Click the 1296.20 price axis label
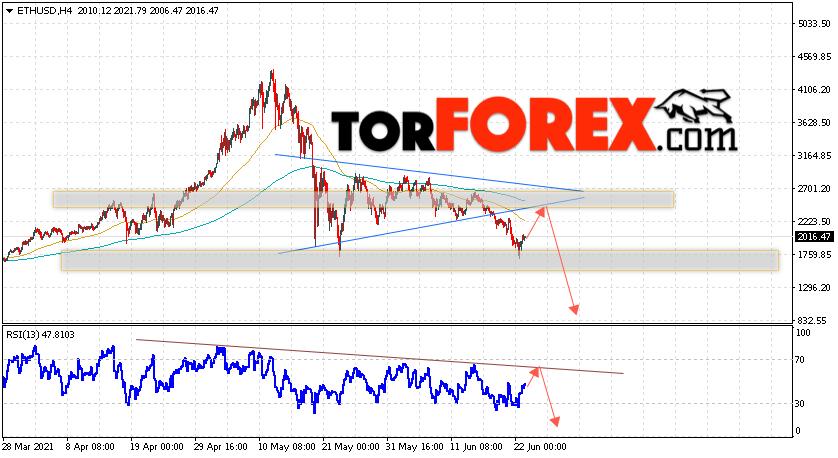This screenshot has height=458, width=838. point(814,288)
